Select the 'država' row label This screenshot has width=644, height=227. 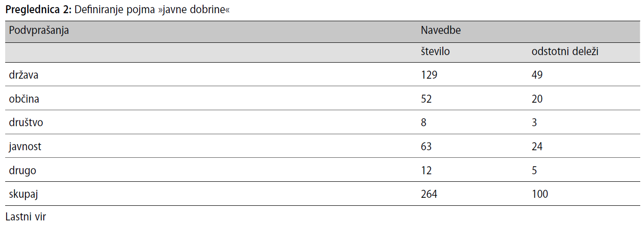pos(24,75)
